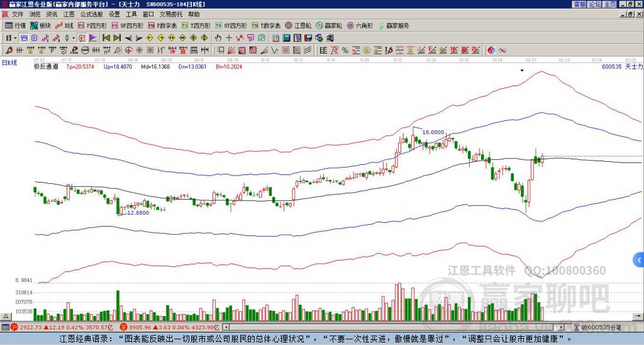Viewport: 644px width, 345px height.
Task: Click the save floppy disk icon
Action: [308, 38]
